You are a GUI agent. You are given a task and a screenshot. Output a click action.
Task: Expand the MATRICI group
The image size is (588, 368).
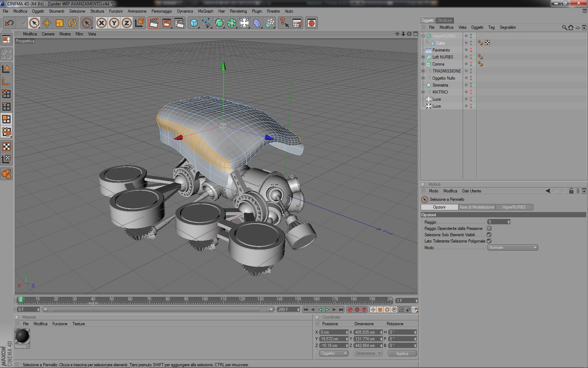point(423,92)
